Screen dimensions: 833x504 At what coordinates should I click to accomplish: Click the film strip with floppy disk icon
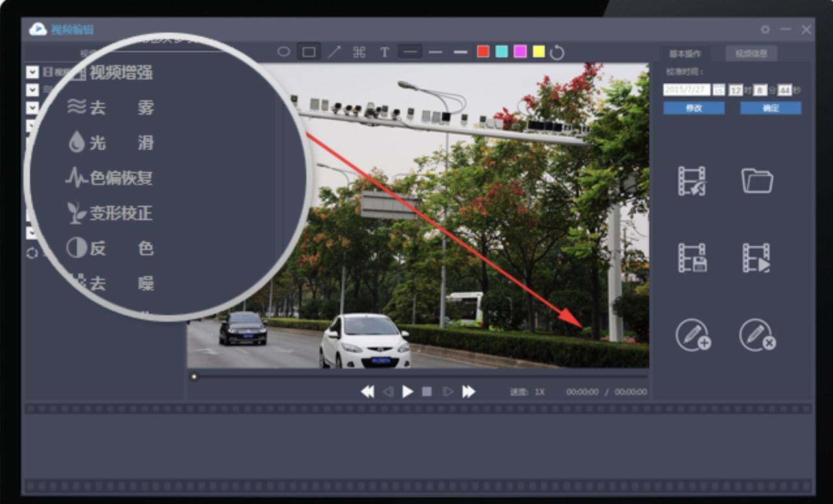[x=692, y=258]
